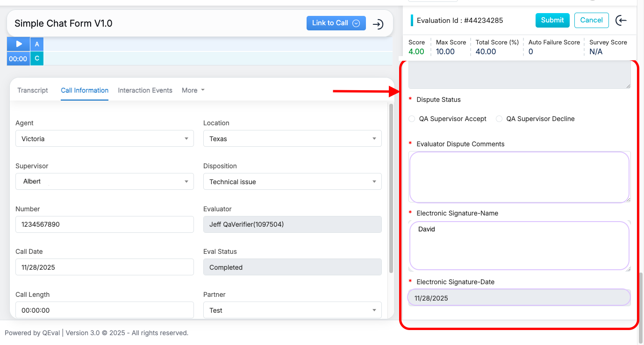Click the audio waveform timeline track
This screenshot has width=644, height=345.
218,51
